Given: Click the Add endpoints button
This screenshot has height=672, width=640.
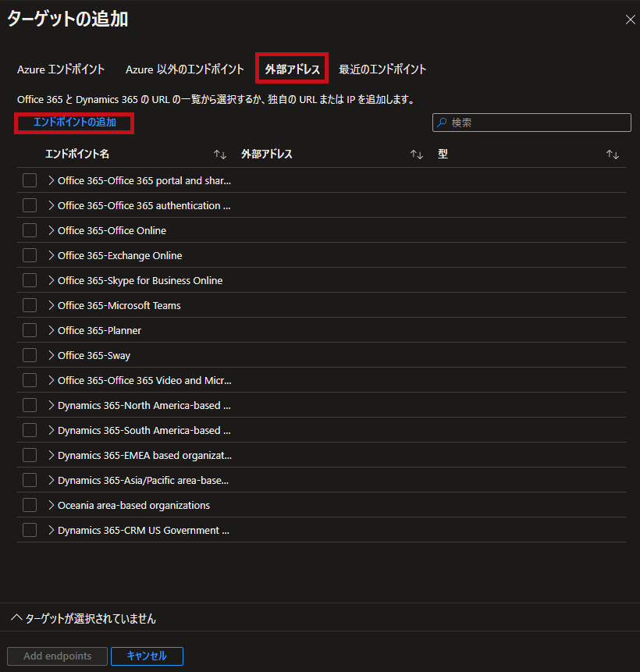Looking at the screenshot, I should tap(58, 656).
